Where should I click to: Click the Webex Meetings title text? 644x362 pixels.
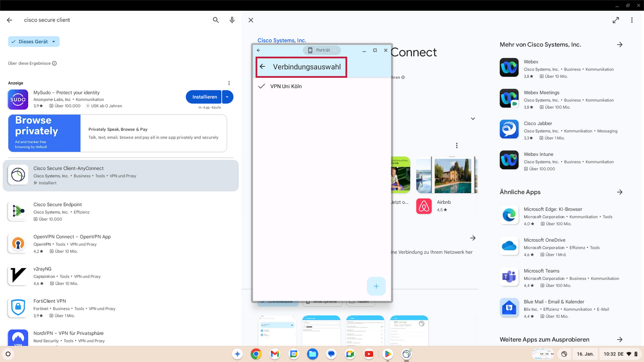pos(542,93)
